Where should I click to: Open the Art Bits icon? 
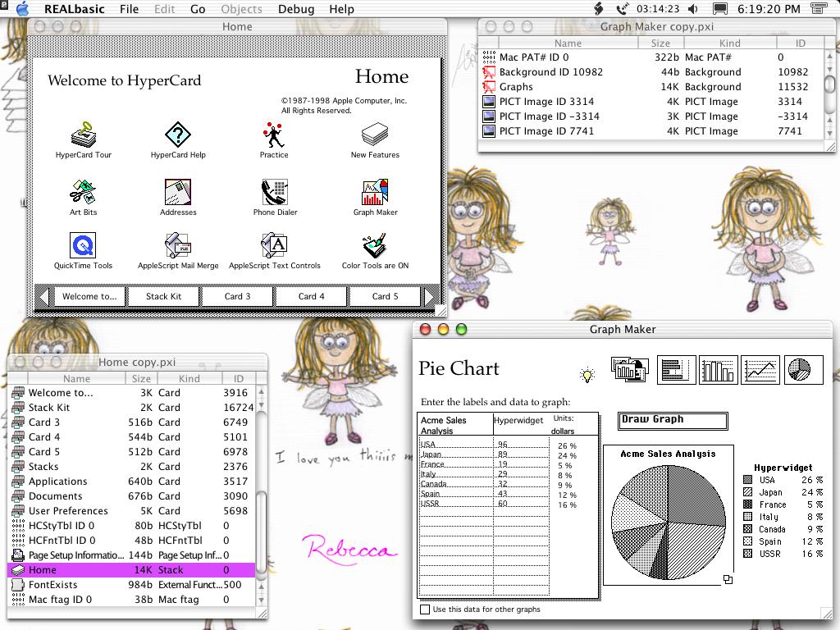(83, 192)
